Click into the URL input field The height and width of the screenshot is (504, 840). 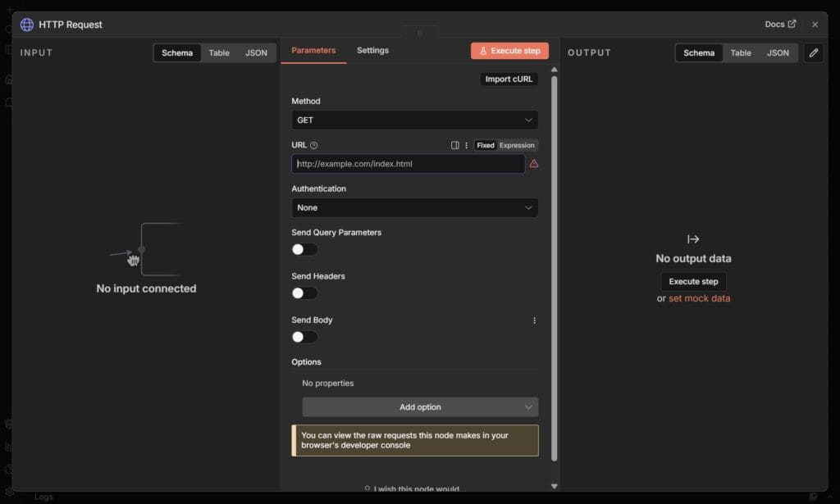(408, 164)
